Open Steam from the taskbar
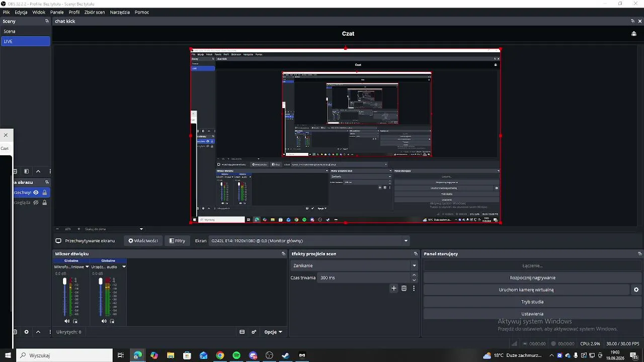 pos(286,355)
